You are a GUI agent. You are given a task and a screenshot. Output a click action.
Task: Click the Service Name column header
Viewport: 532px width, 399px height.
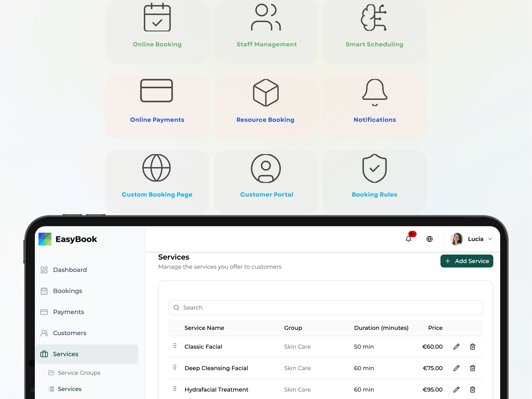[x=204, y=328]
